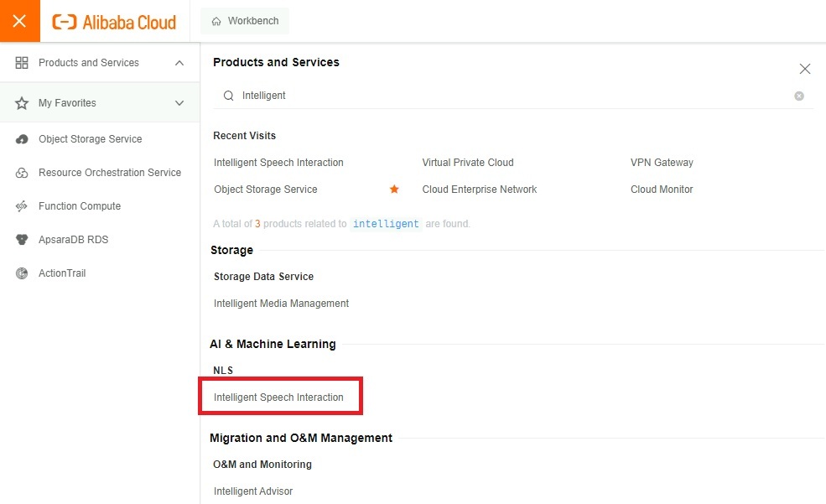Select the Object Storage Service sidebar icon
This screenshot has width=826, height=504.
[x=21, y=138]
